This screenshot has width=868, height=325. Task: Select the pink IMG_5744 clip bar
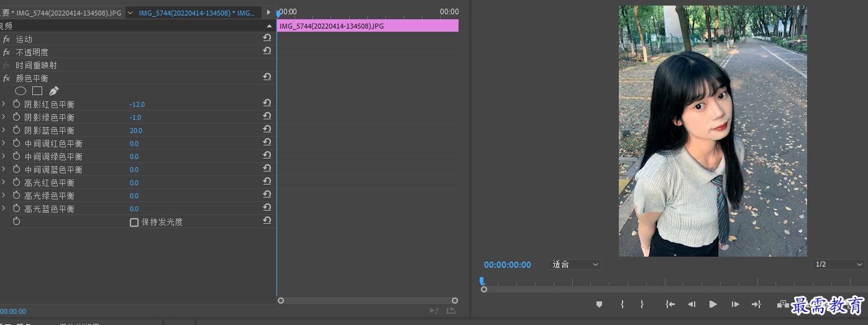click(x=368, y=25)
